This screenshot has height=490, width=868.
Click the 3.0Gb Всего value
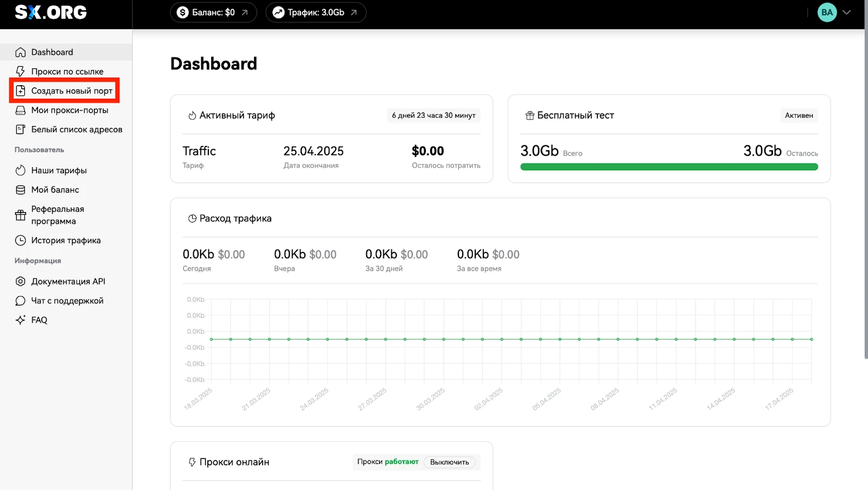click(x=539, y=151)
